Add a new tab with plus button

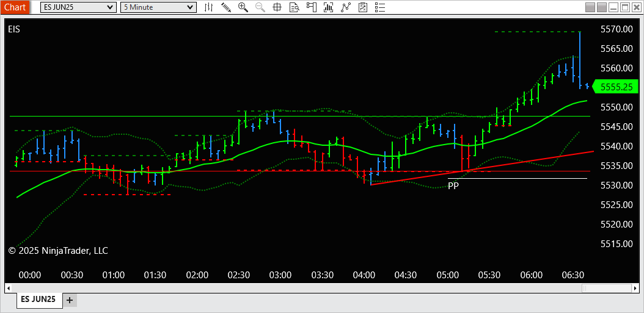(x=70, y=300)
